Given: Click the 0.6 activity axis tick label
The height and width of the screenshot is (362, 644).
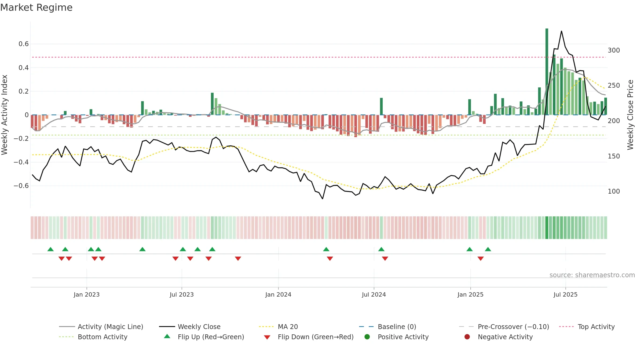Looking at the screenshot, I should [24, 44].
